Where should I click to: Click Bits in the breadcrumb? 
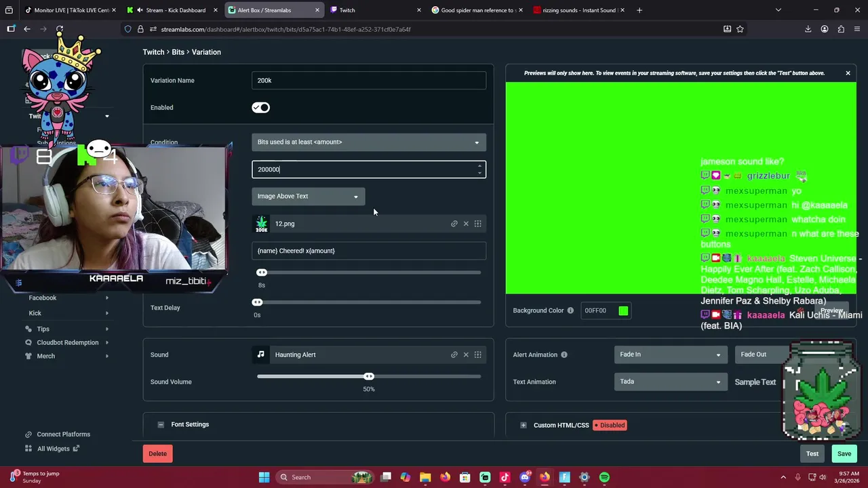click(178, 52)
